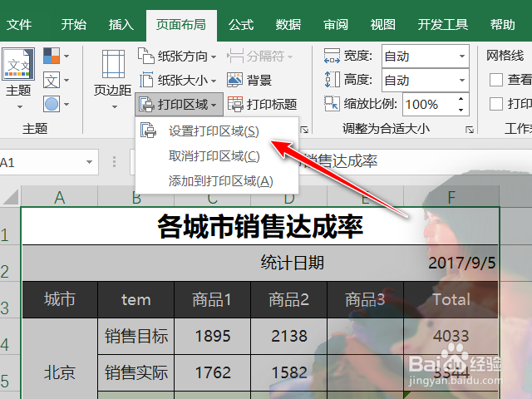Switch to the 插入 tab
This screenshot has height=399, width=532.
121,25
